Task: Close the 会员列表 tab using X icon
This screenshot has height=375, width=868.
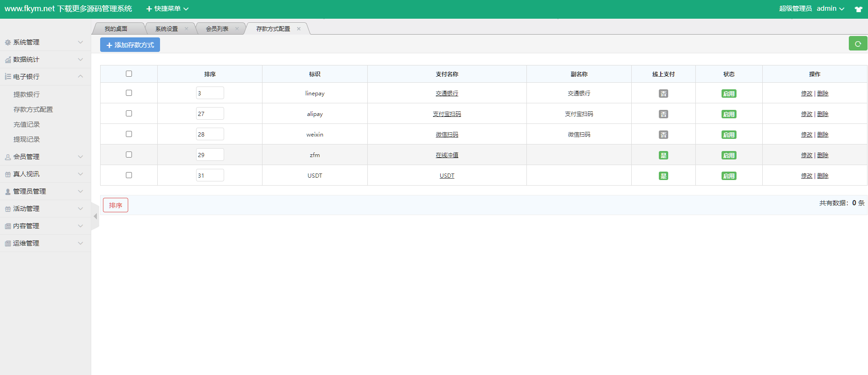Action: click(x=237, y=29)
